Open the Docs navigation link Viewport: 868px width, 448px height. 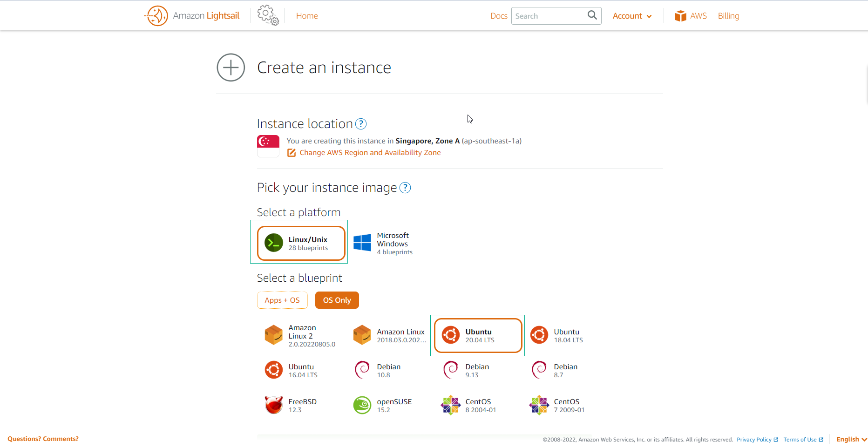pos(499,16)
